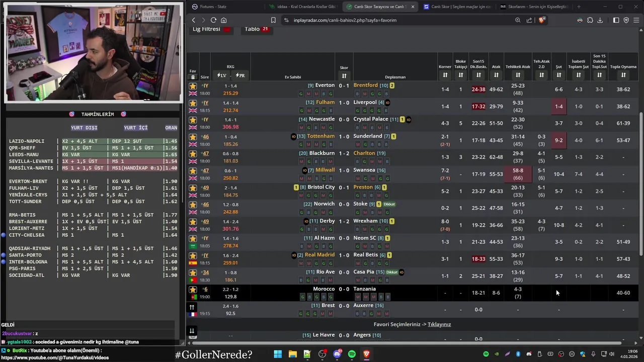644x362 pixels.
Task: Toggle favorite star for Real Madrid row
Action: coord(193,255)
